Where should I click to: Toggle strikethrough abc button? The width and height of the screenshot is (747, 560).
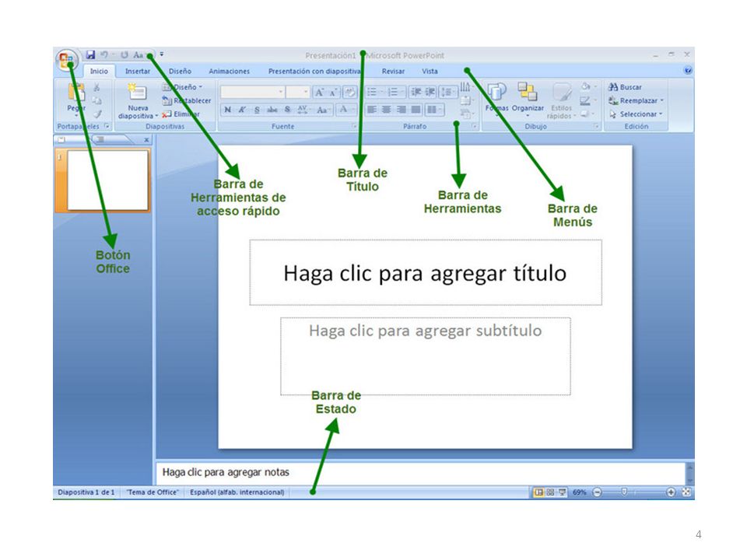(x=272, y=110)
